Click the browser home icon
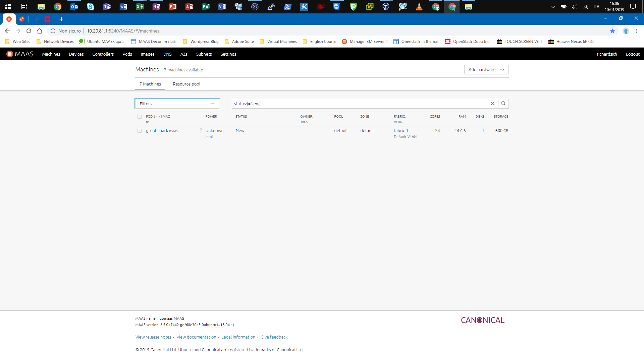Image resolution: width=644 pixels, height=362 pixels. point(40,31)
